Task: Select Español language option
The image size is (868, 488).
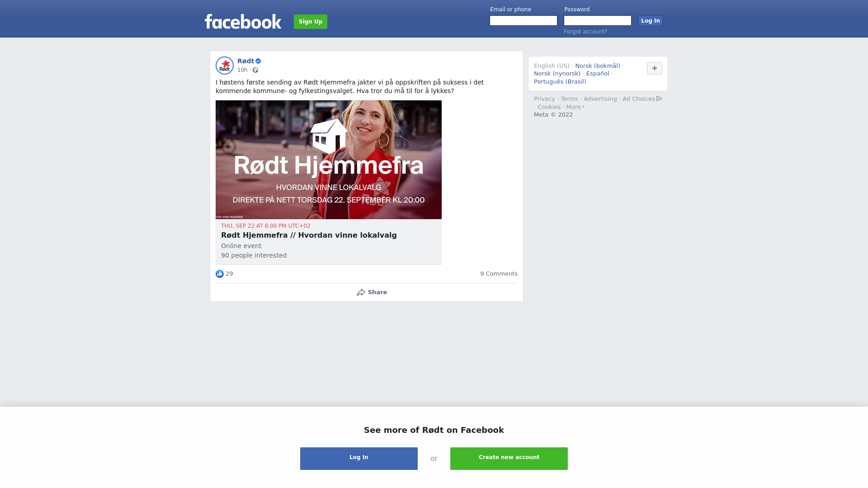Action: [x=598, y=74]
